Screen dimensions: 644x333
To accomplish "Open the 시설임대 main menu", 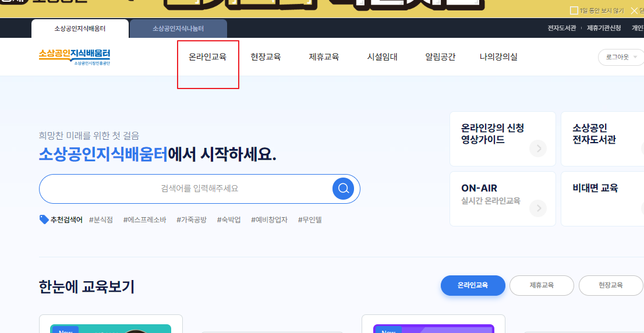I will (x=382, y=57).
